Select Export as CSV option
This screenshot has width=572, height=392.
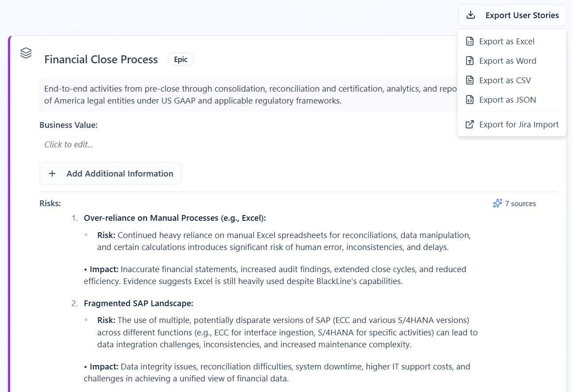coord(505,80)
